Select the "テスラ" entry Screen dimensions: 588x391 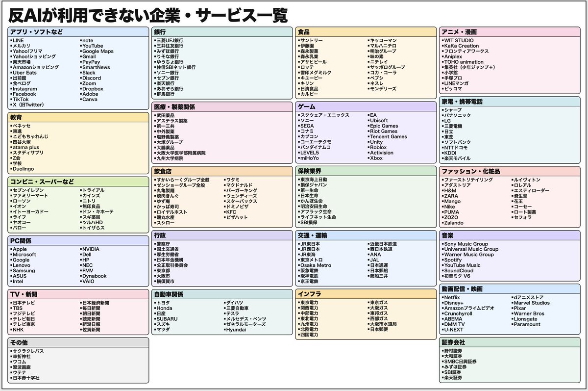232,313
